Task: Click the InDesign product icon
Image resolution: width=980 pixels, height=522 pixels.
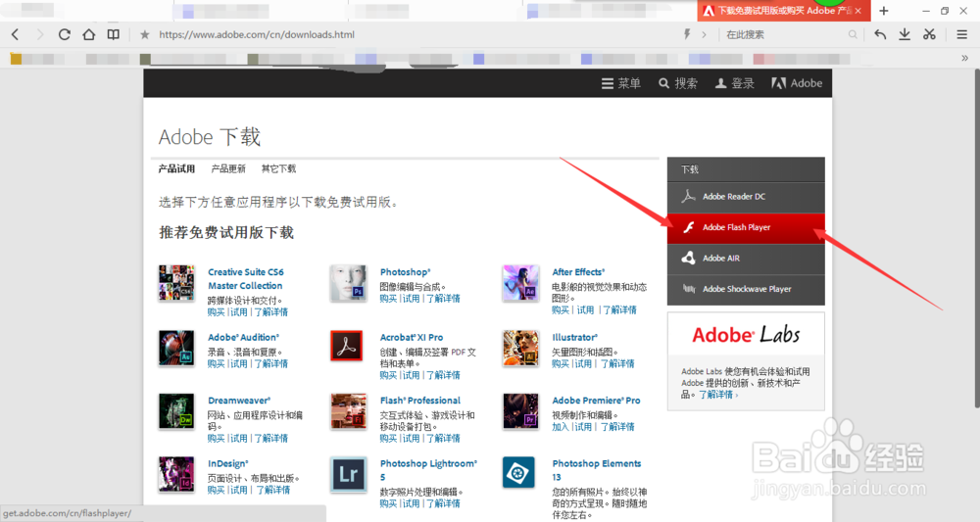Action: (x=176, y=474)
